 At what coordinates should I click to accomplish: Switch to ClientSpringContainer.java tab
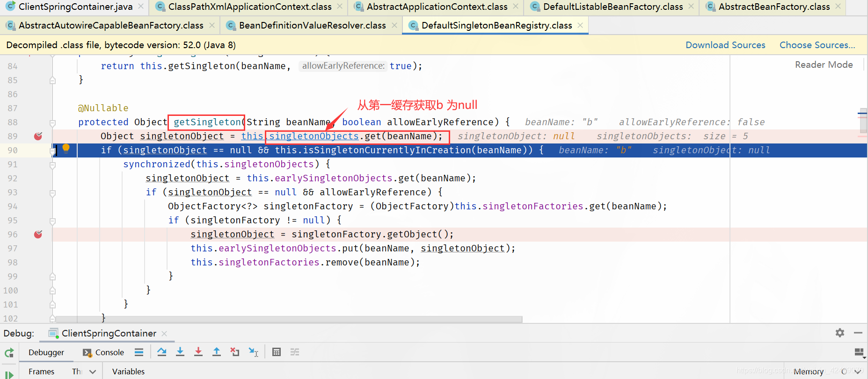pyautogui.click(x=75, y=7)
